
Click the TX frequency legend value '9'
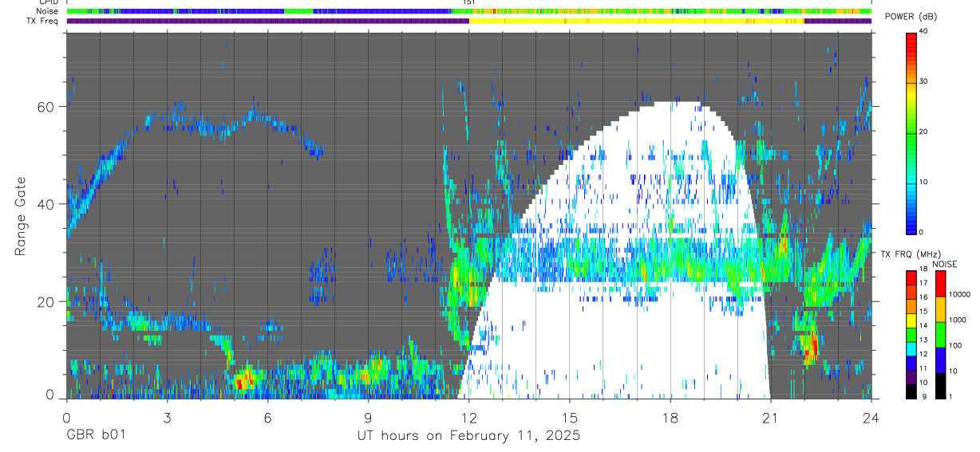[x=924, y=397]
